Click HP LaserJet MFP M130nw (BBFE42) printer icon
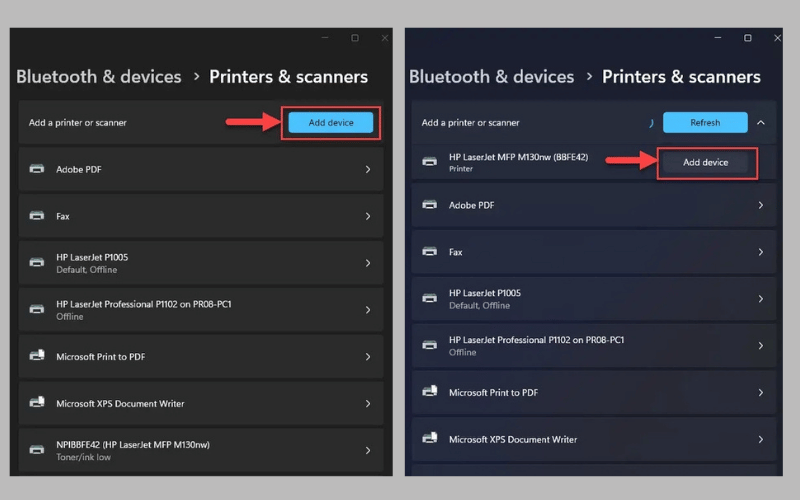The image size is (800, 500). click(x=430, y=162)
